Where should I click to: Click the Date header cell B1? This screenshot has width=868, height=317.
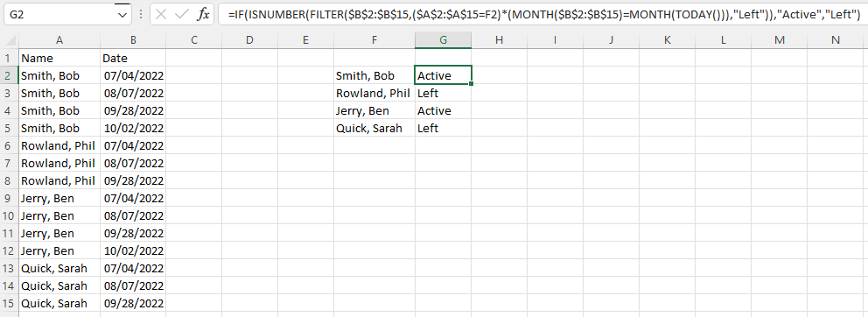[x=133, y=58]
